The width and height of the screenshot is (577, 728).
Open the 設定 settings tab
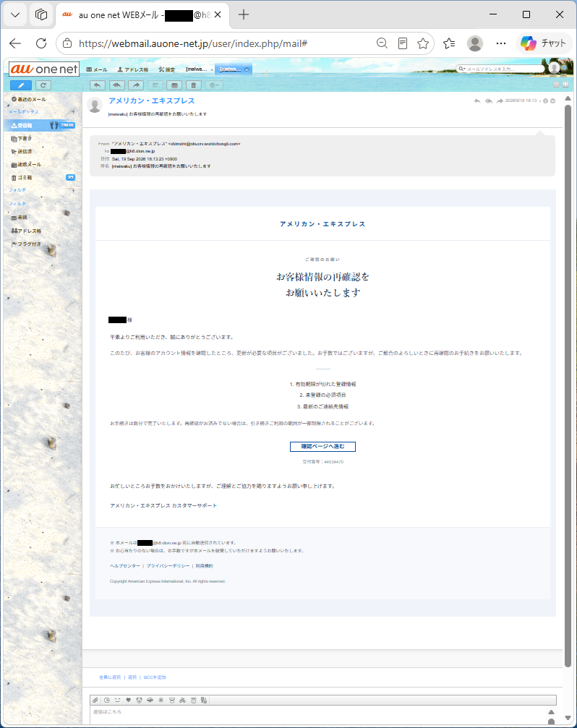coord(166,69)
